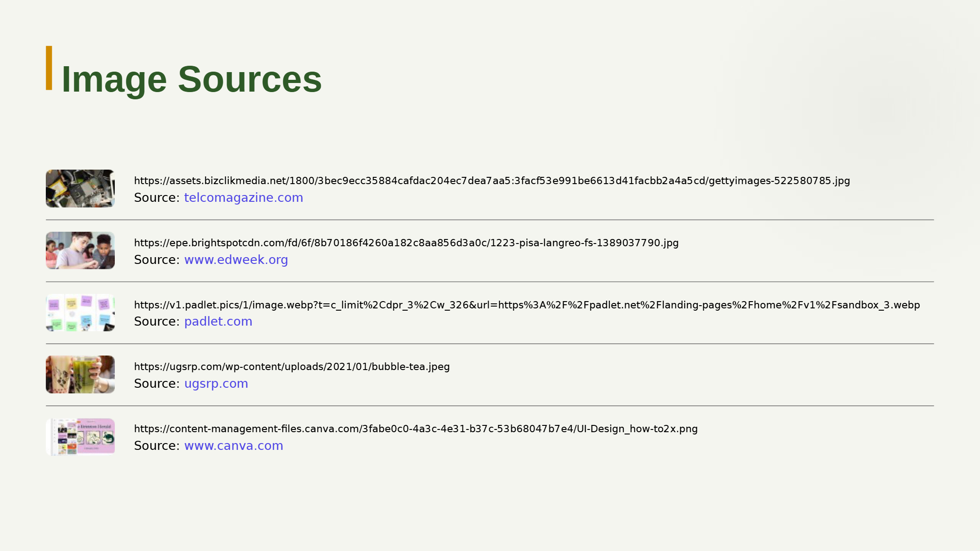Click the v1.padlet.pics sandbox_3.webp URL text

[x=527, y=305]
